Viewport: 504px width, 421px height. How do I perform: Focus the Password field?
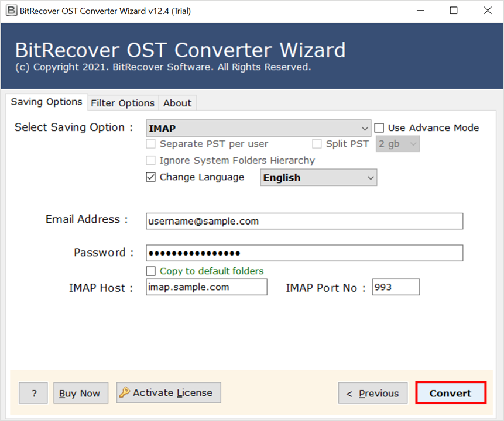304,253
